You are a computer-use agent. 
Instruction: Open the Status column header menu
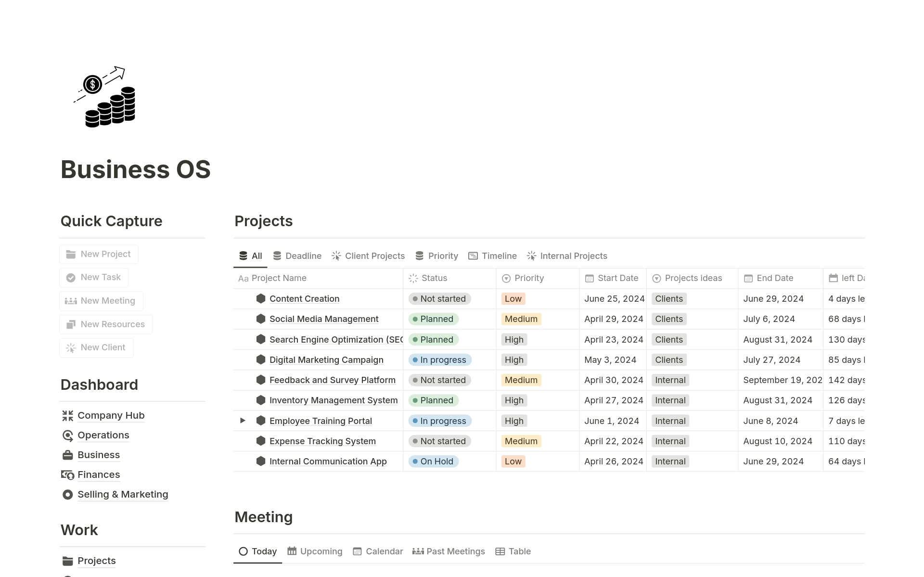point(434,278)
